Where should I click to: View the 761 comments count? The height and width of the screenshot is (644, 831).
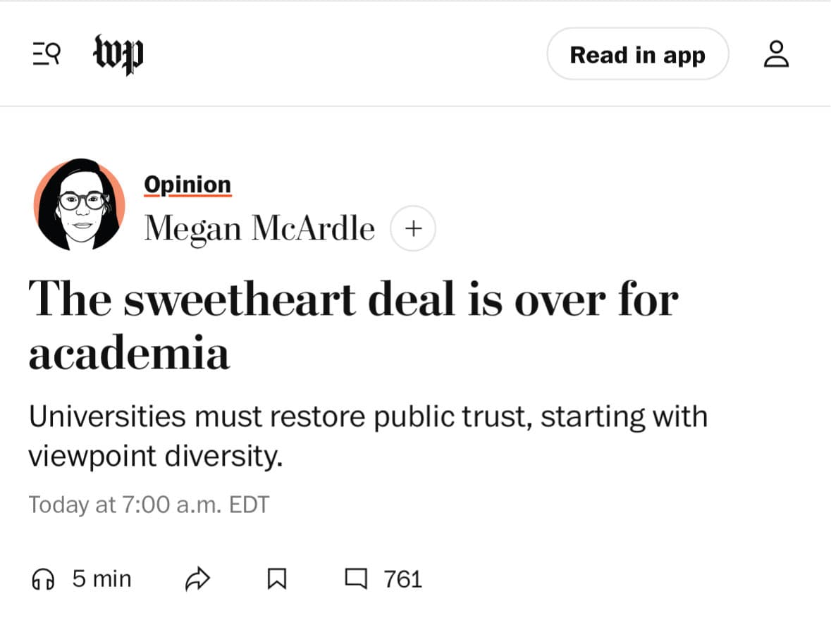click(403, 578)
